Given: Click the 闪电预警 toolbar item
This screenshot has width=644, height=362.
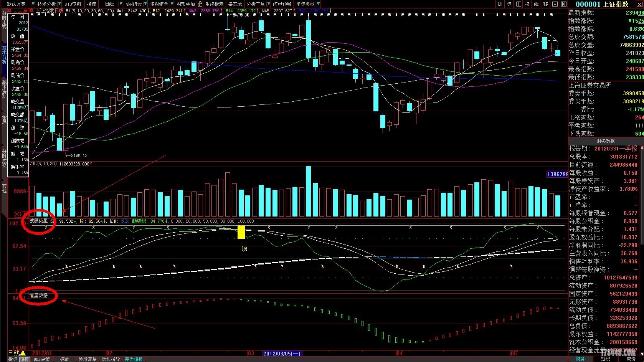Looking at the screenshot, I should 282,4.
